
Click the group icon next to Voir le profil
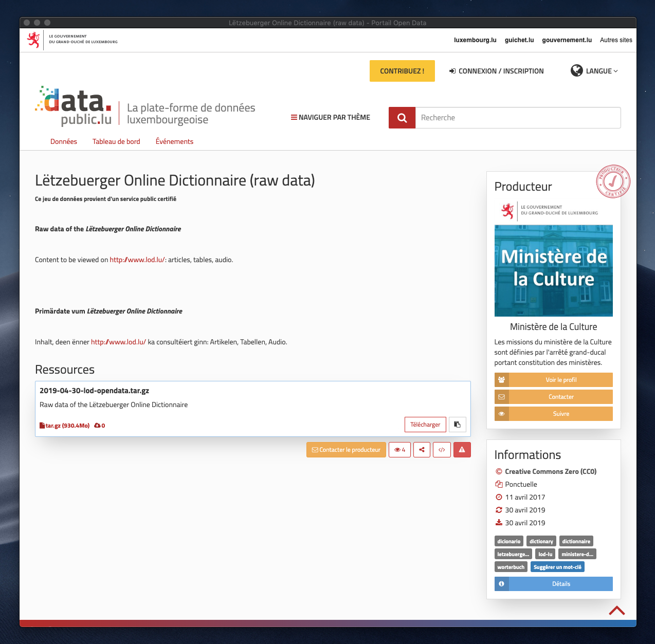(x=502, y=380)
